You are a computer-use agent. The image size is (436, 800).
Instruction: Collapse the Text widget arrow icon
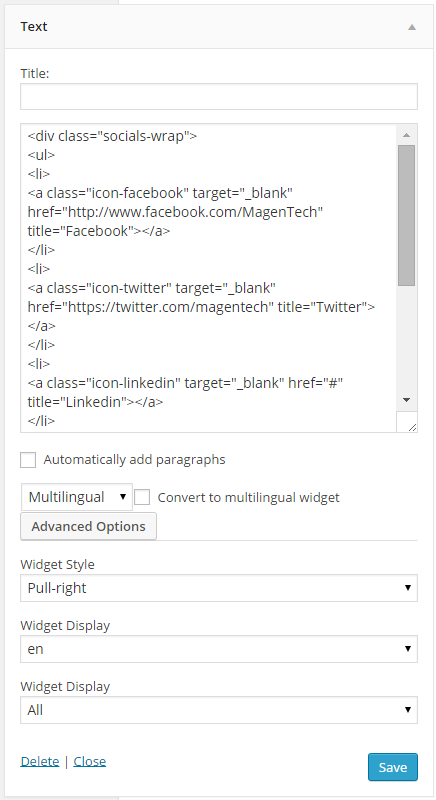tap(412, 27)
